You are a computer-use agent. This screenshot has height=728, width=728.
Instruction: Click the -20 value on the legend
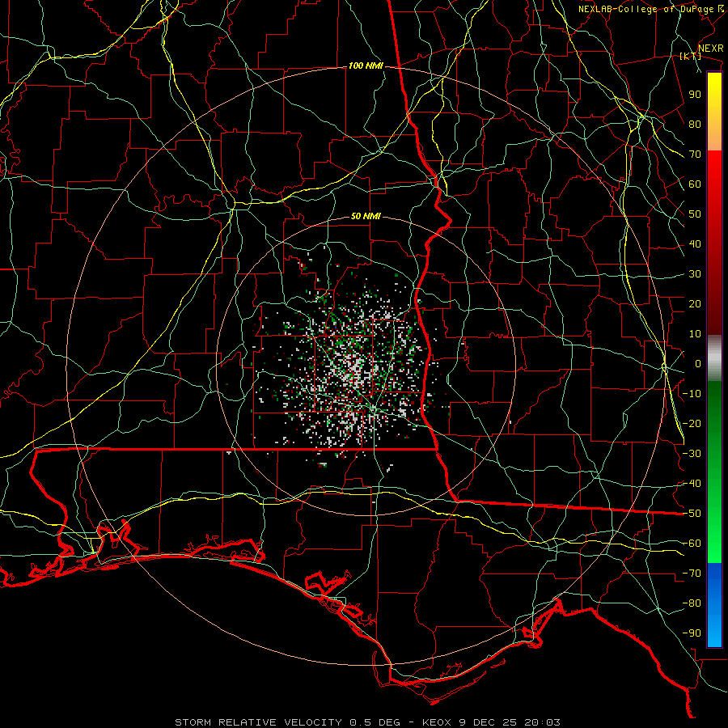tap(692, 424)
